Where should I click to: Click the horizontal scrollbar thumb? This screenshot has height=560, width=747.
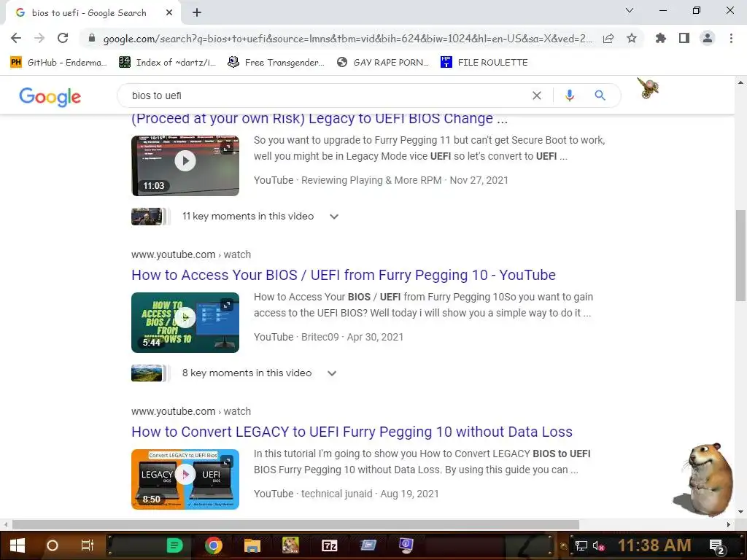click(295, 524)
